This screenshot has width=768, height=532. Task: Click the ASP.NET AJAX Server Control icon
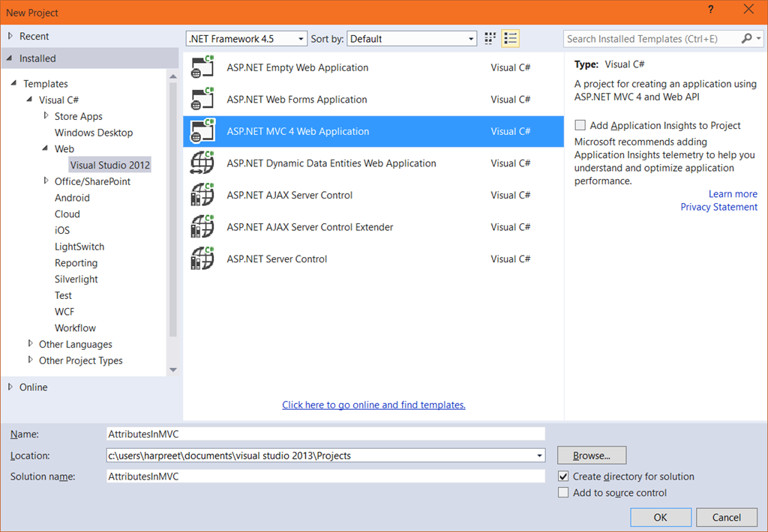tap(202, 194)
